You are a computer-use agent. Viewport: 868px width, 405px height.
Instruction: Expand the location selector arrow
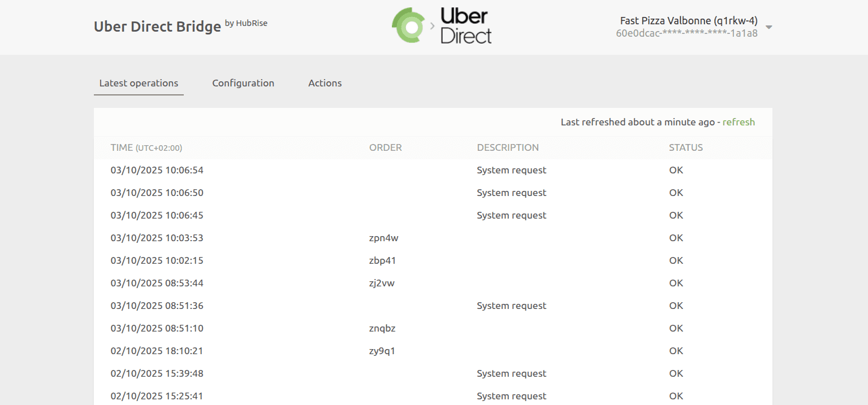pyautogui.click(x=768, y=27)
